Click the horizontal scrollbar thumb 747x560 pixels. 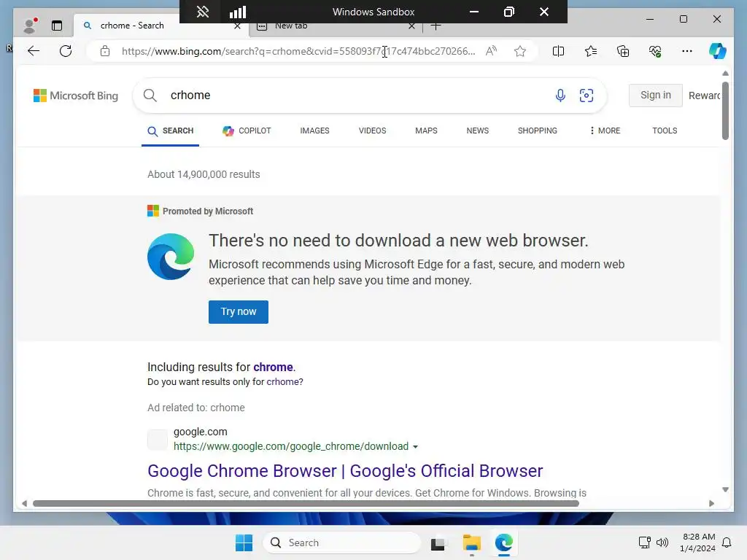(306, 503)
